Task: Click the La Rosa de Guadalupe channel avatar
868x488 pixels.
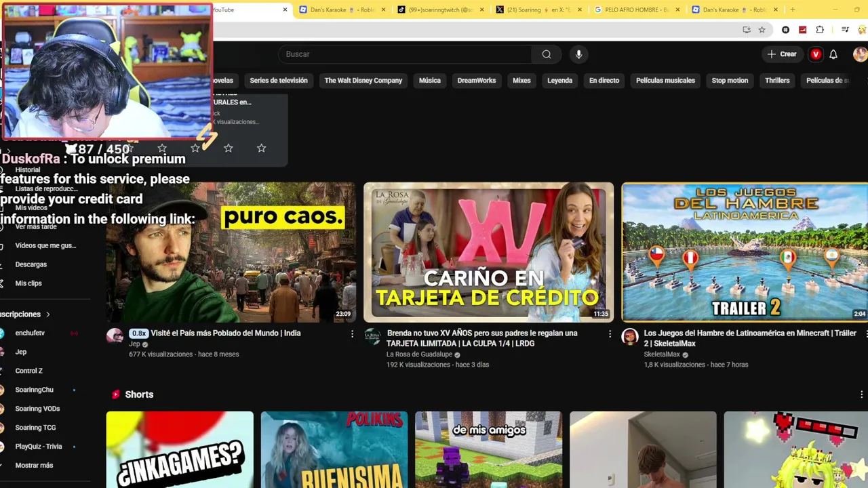Action: [x=372, y=336]
